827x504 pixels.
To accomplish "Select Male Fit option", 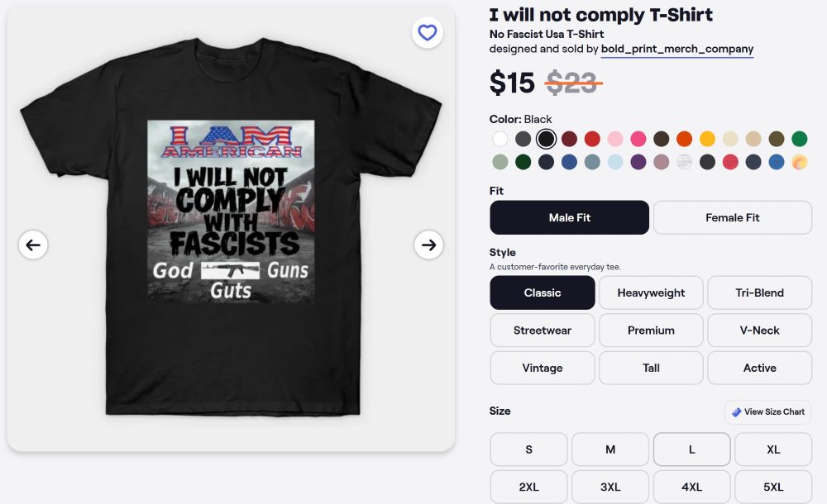I will coord(569,218).
